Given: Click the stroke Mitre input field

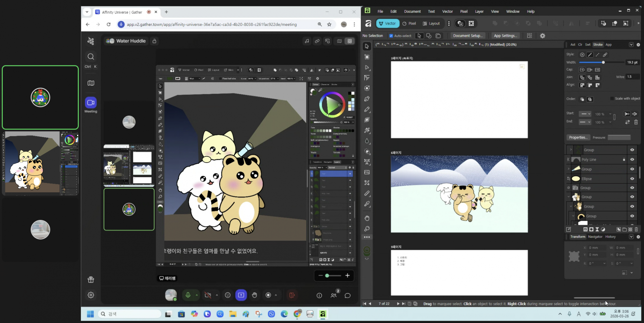Looking at the screenshot, I should (x=633, y=77).
